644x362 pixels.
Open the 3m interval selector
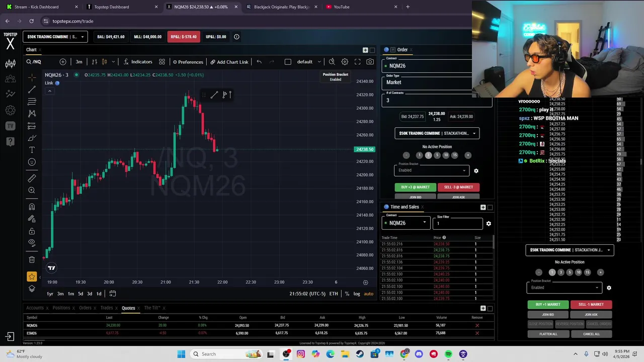pyautogui.click(x=79, y=62)
